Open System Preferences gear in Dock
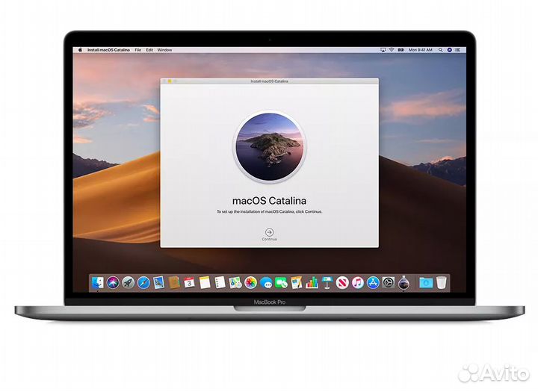 click(388, 283)
